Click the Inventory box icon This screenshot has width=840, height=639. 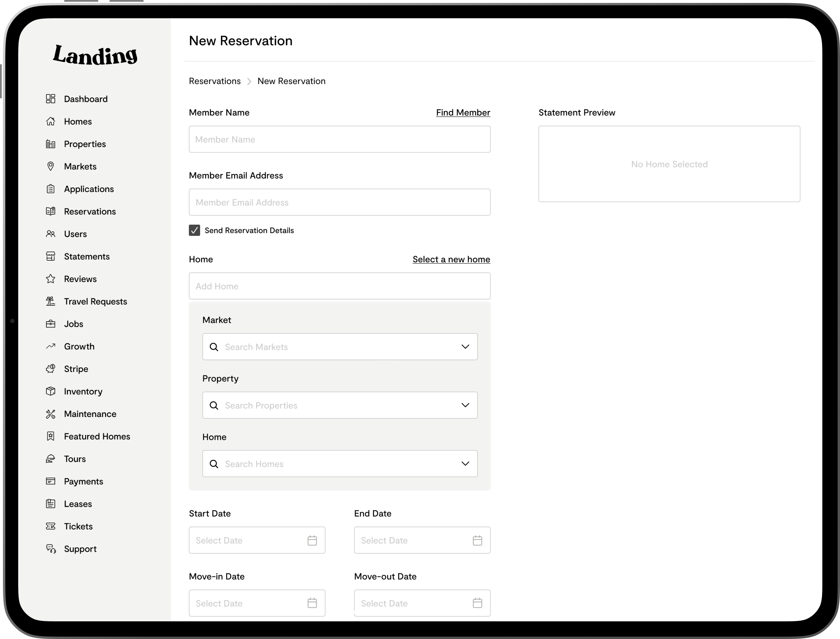[x=51, y=391]
